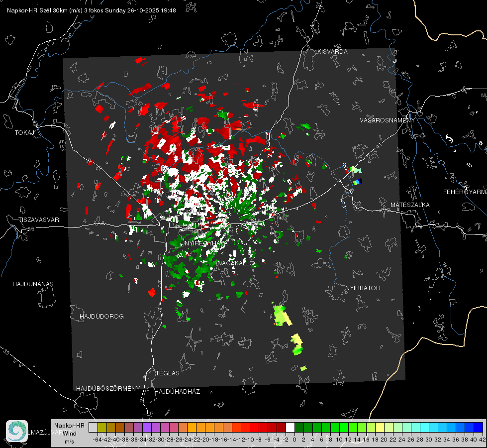Click road number 41 near Vásárosnamény
Screen dimensions: 487x448
(379, 145)
